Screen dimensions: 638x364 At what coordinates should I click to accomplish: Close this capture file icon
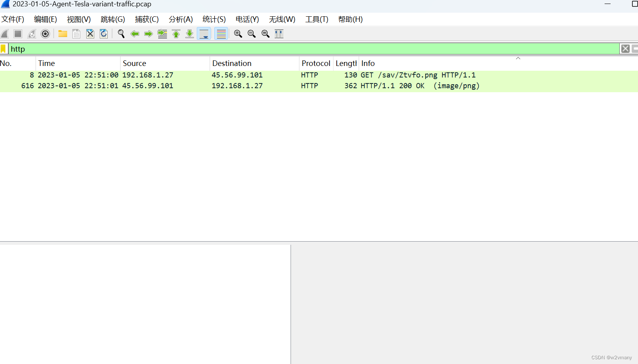click(90, 34)
